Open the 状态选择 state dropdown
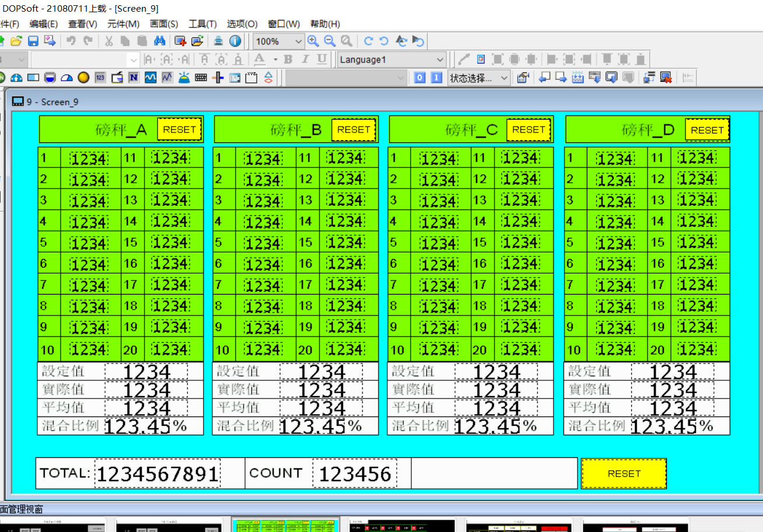 [x=504, y=78]
